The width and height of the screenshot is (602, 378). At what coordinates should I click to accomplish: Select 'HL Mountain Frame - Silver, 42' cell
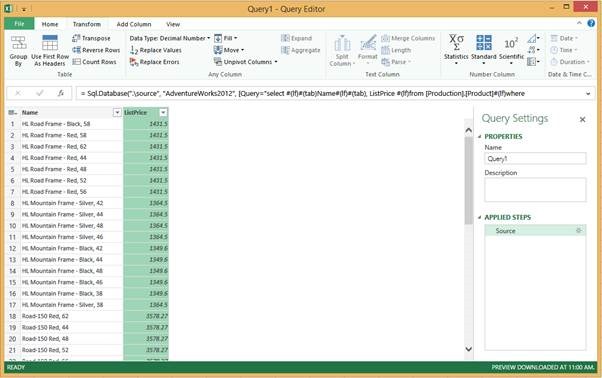[x=71, y=203]
